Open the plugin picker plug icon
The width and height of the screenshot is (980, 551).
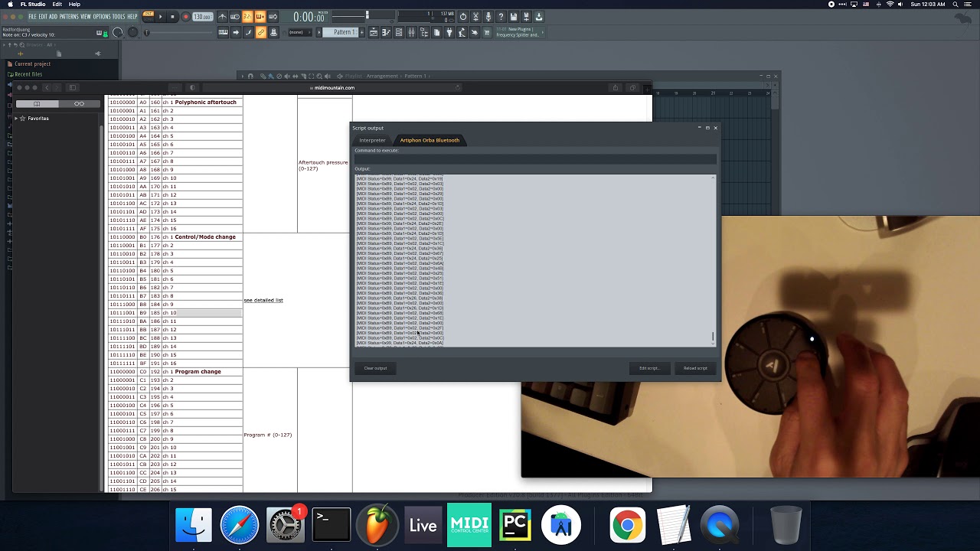click(449, 32)
